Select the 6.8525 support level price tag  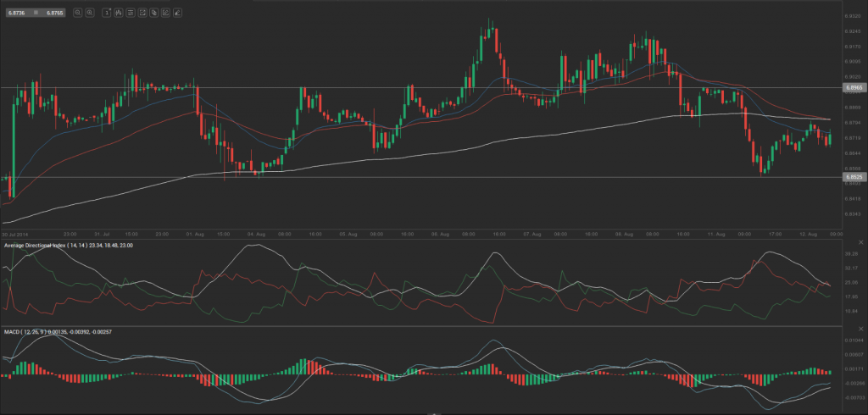[x=853, y=177]
